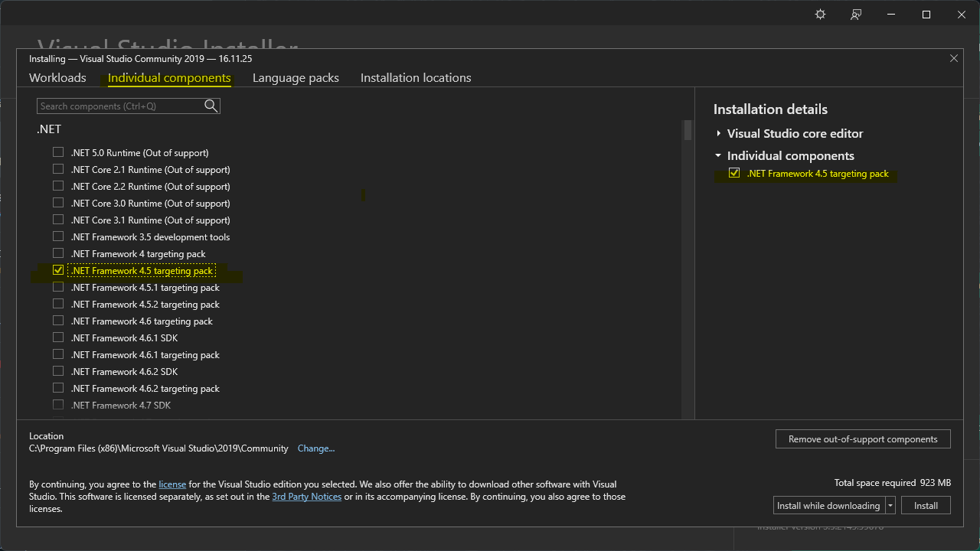Viewport: 980px width, 551px height.
Task: Expand Visual Studio core editor section
Action: [x=719, y=134]
